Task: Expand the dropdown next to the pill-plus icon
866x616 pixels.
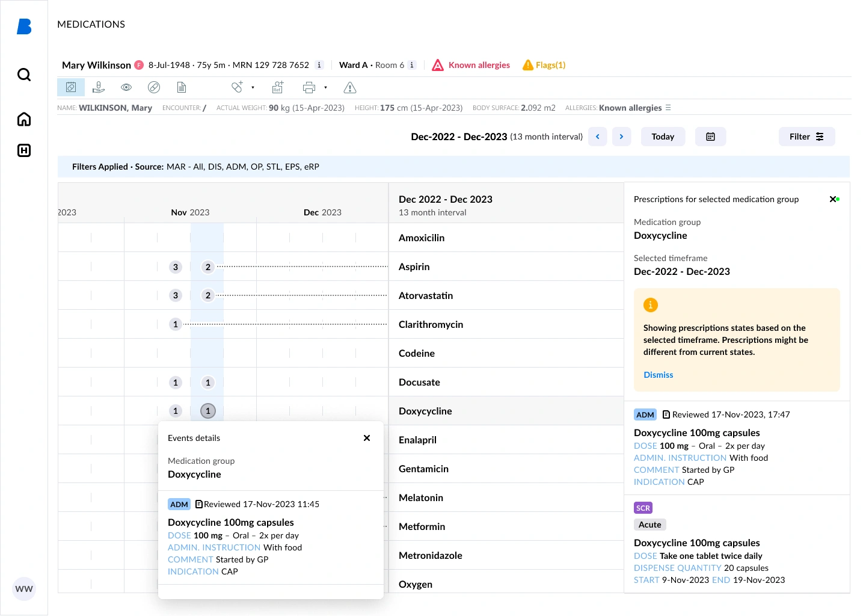Action: [253, 88]
